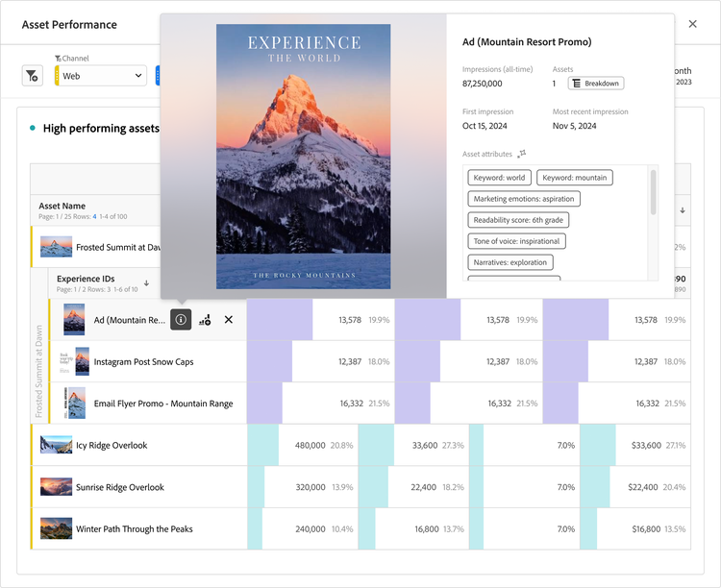Click the Oct 15, 2024 first impression date

click(485, 126)
